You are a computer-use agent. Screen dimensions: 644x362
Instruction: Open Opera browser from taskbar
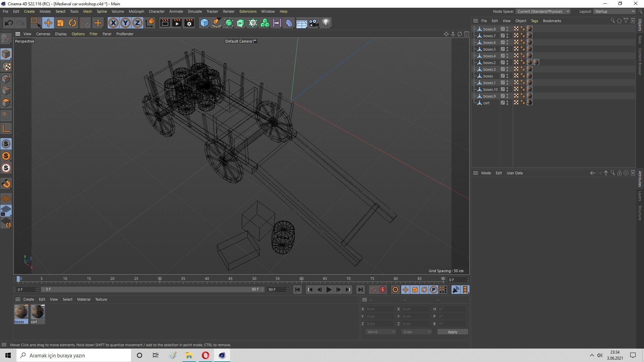pyautogui.click(x=206, y=355)
